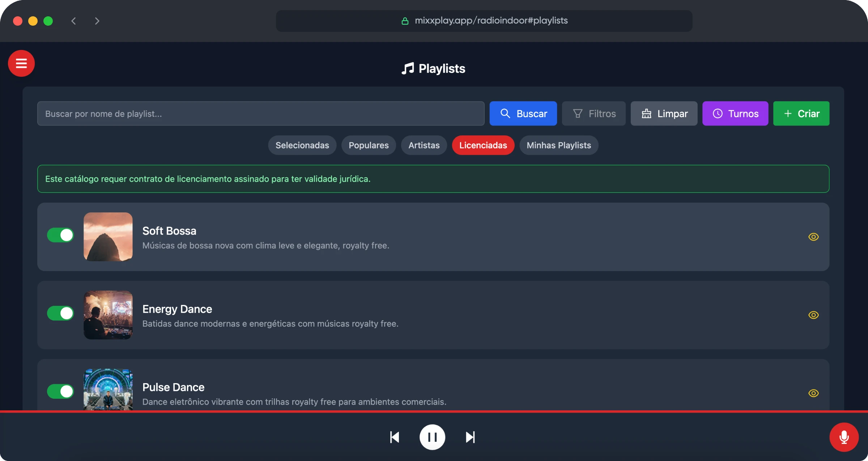View Pulse Dance with the eye icon
Image resolution: width=868 pixels, height=461 pixels.
point(813,393)
